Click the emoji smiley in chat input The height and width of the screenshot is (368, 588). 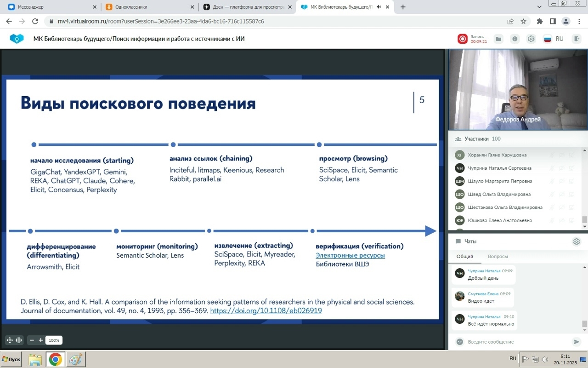click(x=459, y=342)
